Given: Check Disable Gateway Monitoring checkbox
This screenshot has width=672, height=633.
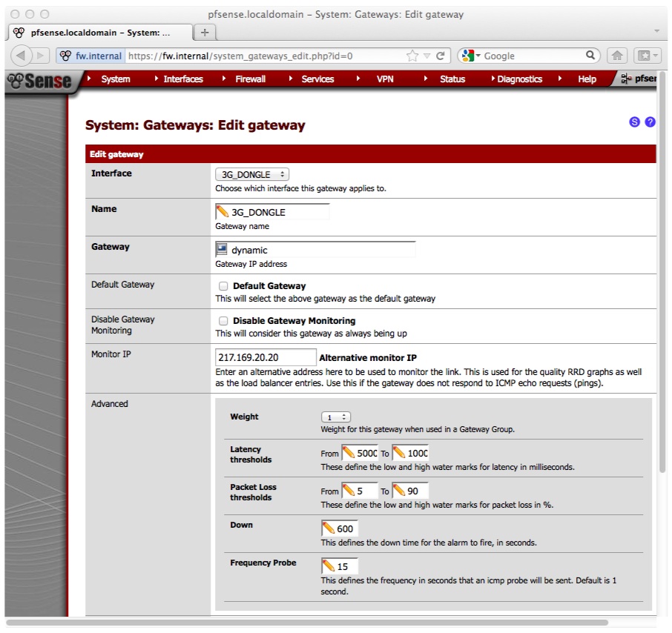Looking at the screenshot, I should coord(223,321).
